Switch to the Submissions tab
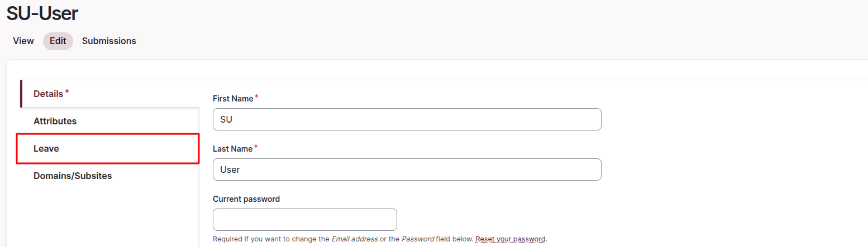This screenshot has width=868, height=247. 109,41
